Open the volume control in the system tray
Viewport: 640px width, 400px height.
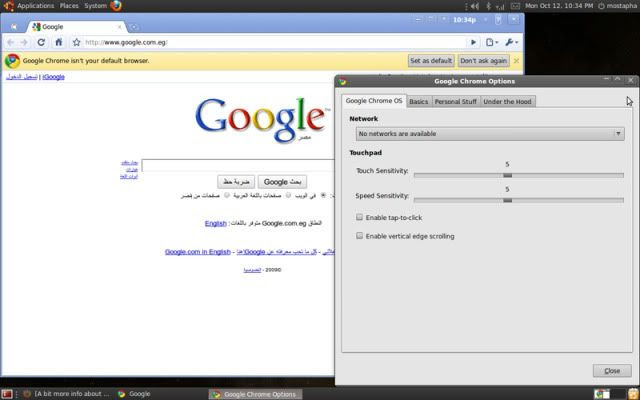474,6
